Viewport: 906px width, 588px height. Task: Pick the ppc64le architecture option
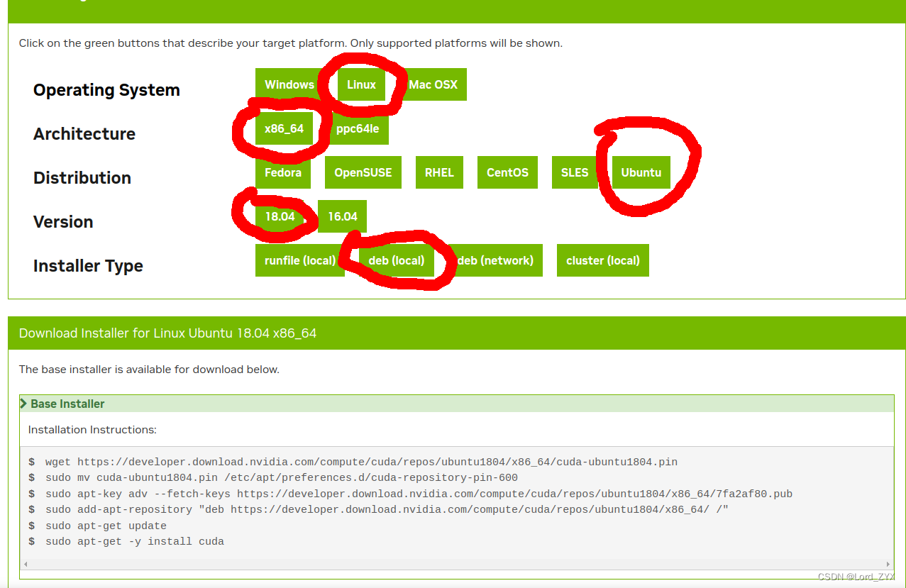click(x=358, y=128)
